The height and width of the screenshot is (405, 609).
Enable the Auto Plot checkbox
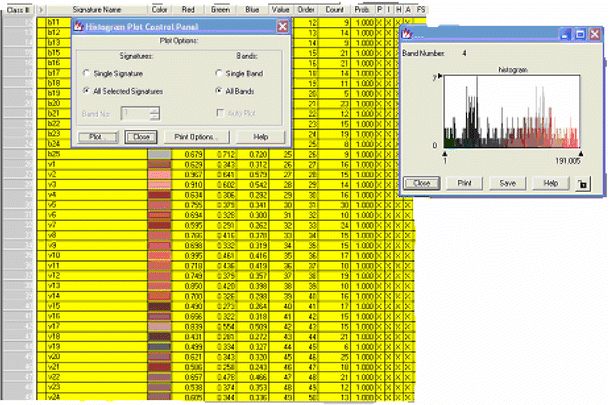coord(221,115)
